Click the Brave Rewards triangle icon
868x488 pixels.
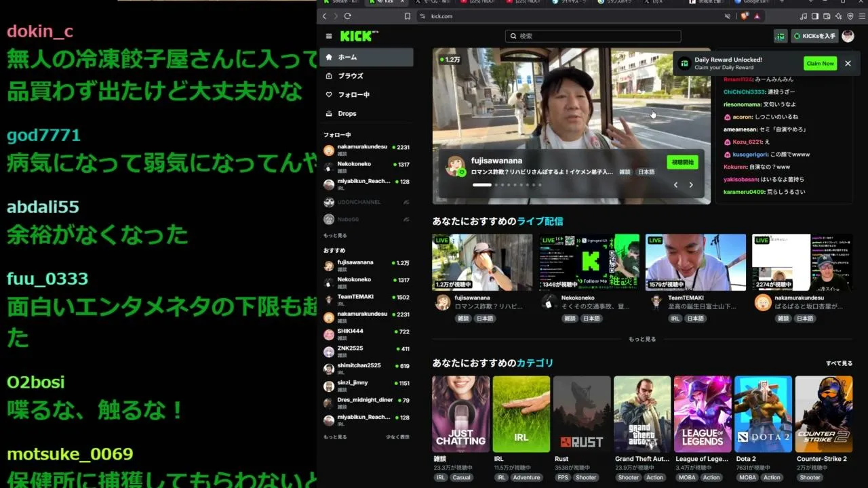(x=757, y=16)
